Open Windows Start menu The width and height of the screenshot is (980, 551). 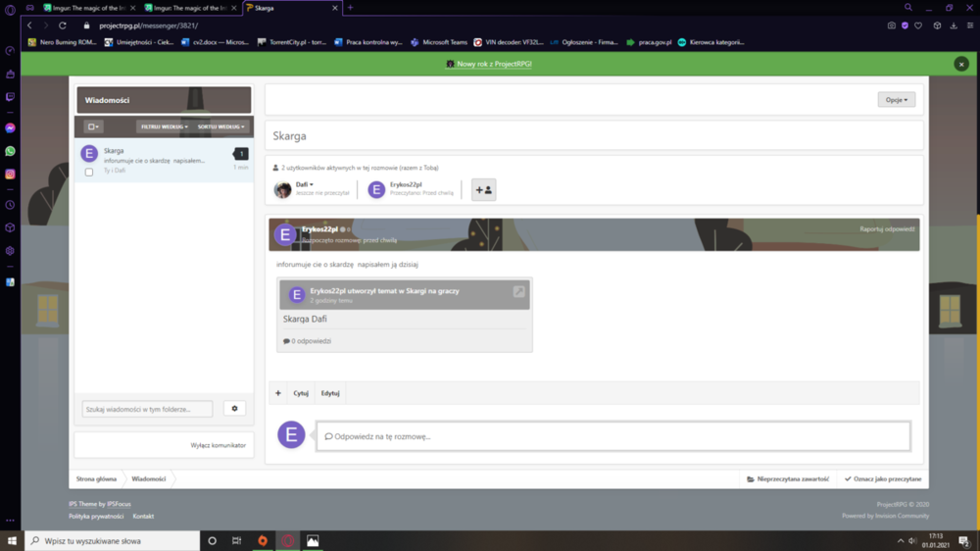point(12,541)
